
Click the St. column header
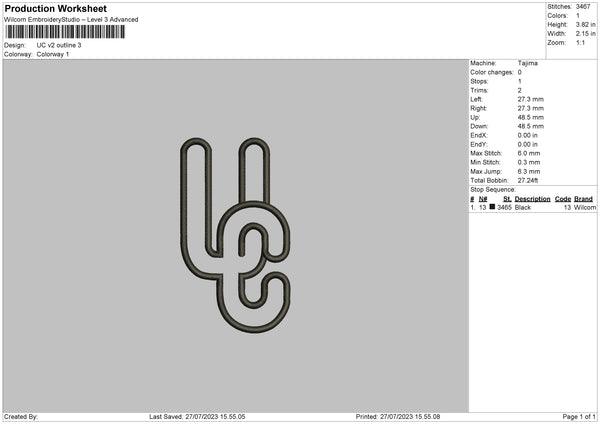click(x=507, y=199)
